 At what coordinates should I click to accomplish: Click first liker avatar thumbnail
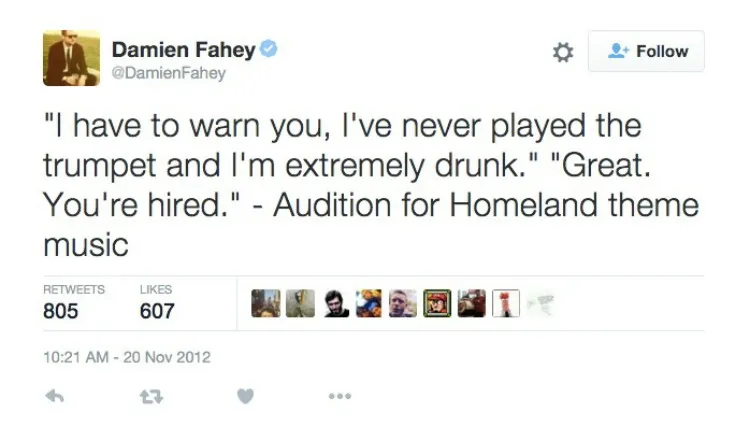(266, 303)
